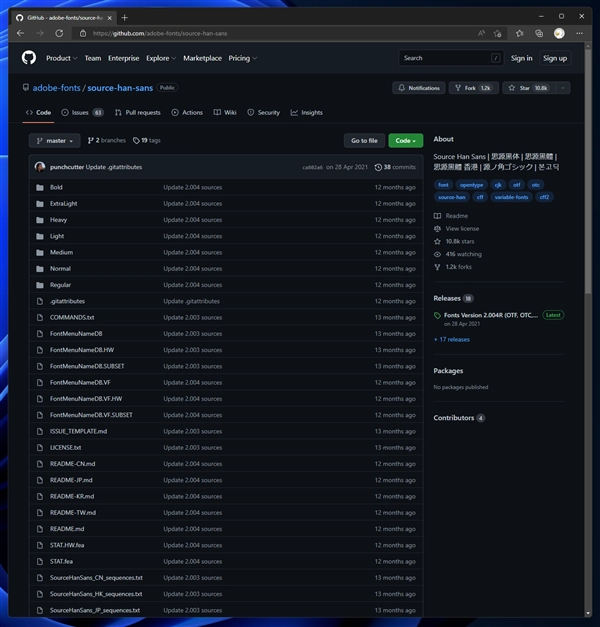The image size is (600, 627).
Task: Click the eye icon beside 416 watching
Action: (x=438, y=254)
